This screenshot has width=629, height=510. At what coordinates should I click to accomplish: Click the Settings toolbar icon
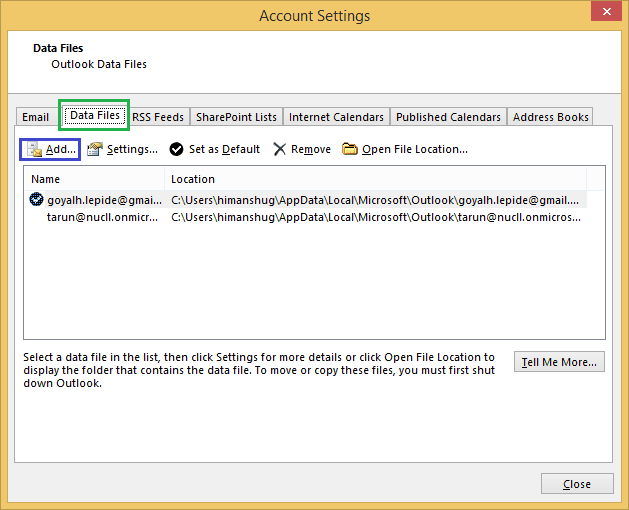coord(95,149)
